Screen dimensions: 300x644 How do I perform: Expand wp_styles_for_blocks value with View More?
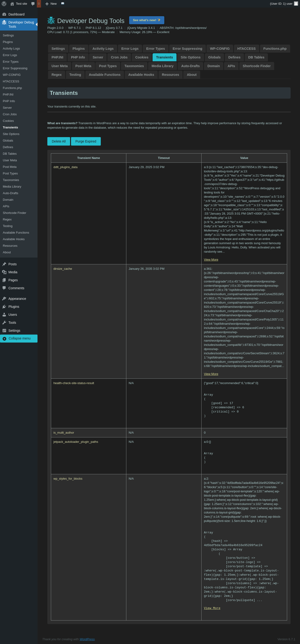coord(212,608)
